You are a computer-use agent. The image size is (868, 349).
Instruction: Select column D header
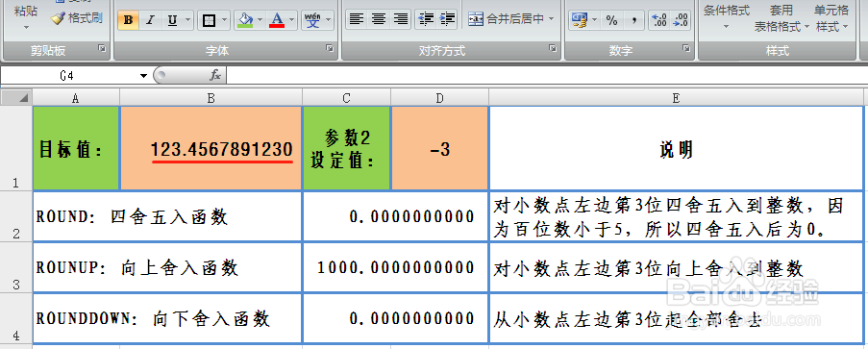click(439, 98)
